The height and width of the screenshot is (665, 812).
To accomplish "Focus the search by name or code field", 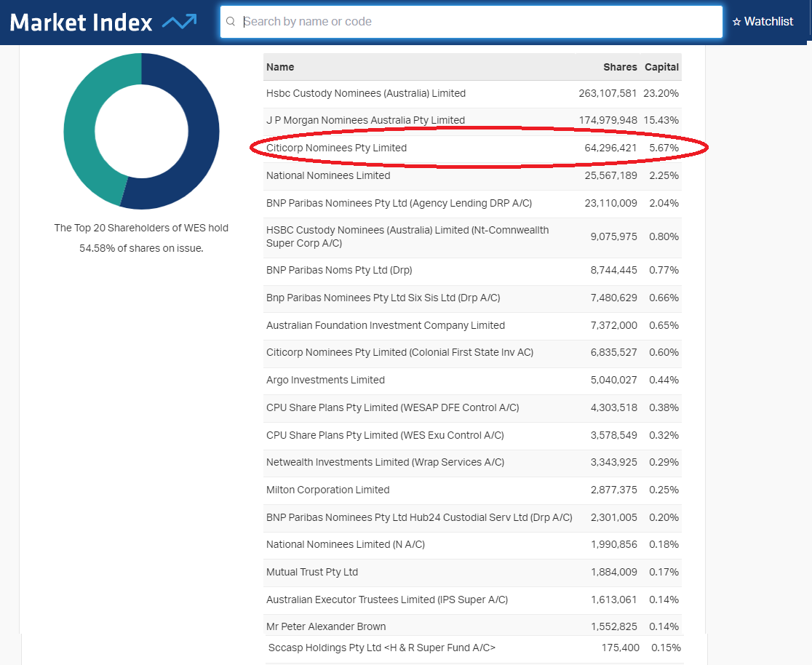I will [x=473, y=22].
